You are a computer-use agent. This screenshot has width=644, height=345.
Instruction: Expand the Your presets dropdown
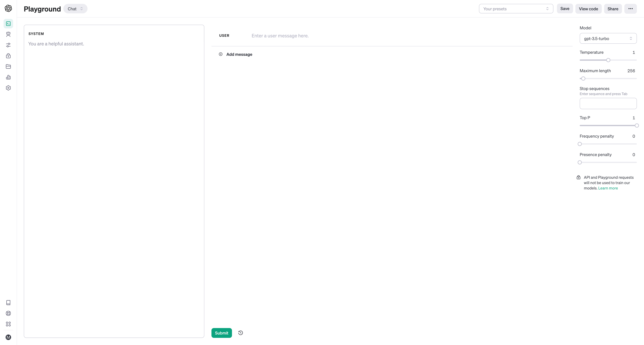coord(516,9)
